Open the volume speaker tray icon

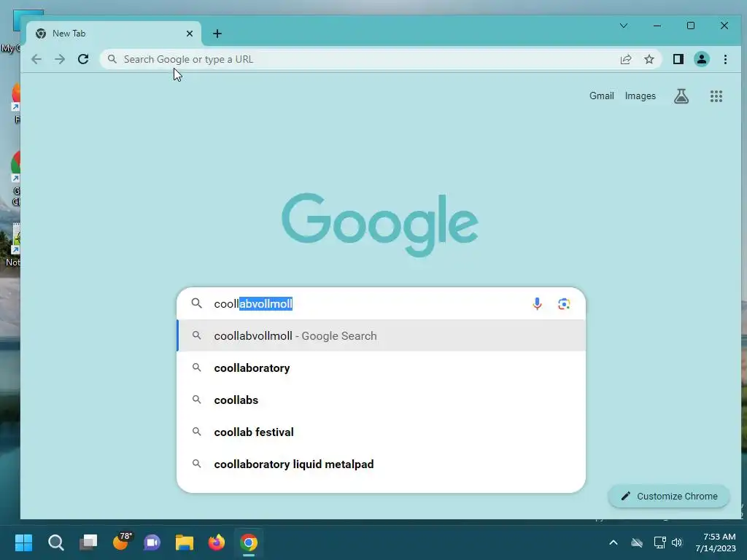[x=677, y=542]
